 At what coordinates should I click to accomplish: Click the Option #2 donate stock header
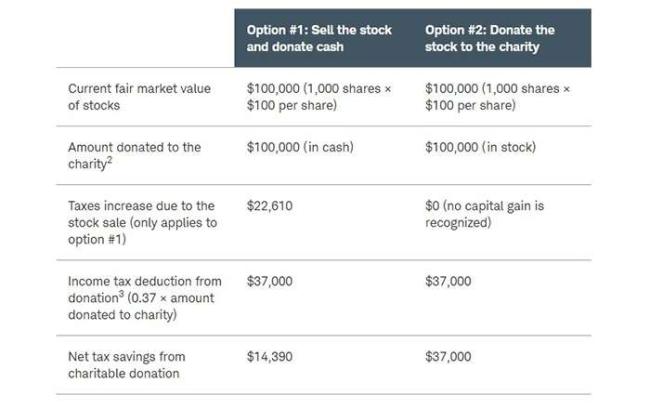[x=490, y=38]
